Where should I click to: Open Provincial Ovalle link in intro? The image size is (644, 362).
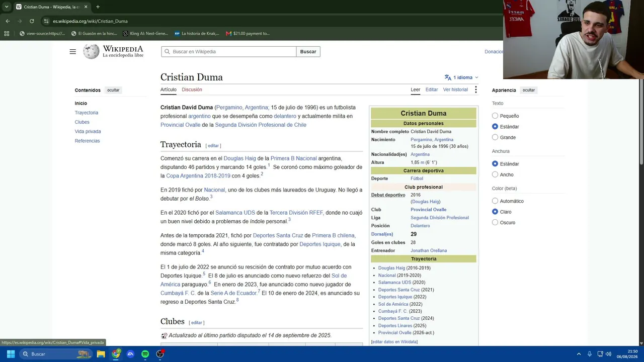point(180,125)
